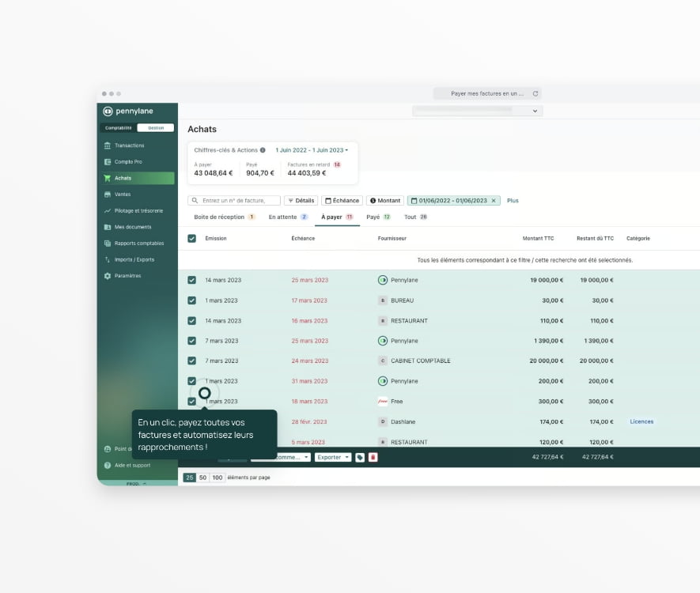Open Ventes store icon in sidebar

click(107, 195)
